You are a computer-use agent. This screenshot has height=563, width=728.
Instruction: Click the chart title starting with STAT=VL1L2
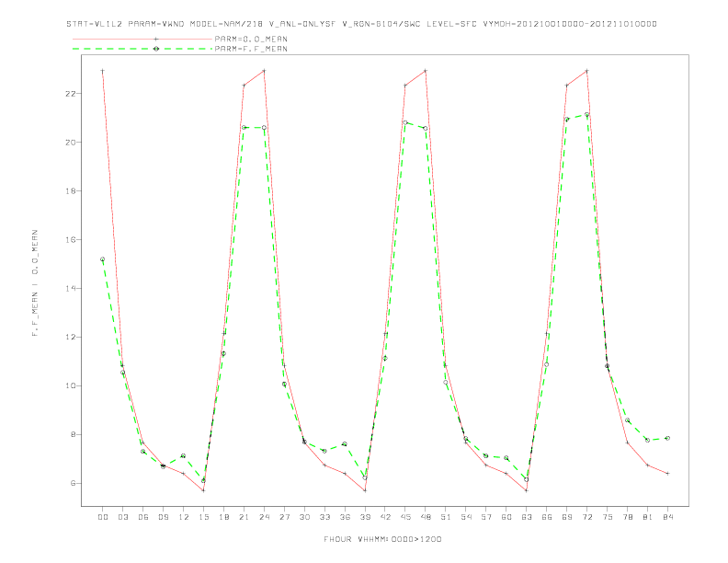pyautogui.click(x=361, y=24)
